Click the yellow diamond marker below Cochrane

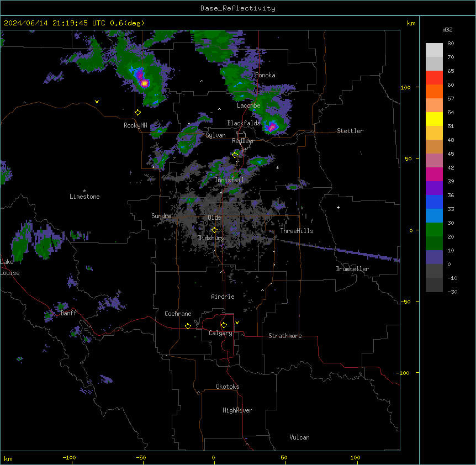pyautogui.click(x=188, y=326)
